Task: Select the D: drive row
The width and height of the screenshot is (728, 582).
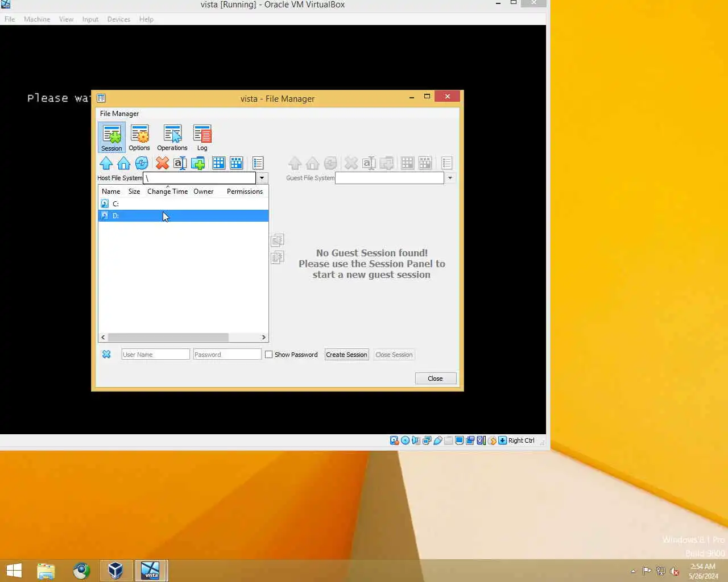Action: (183, 215)
